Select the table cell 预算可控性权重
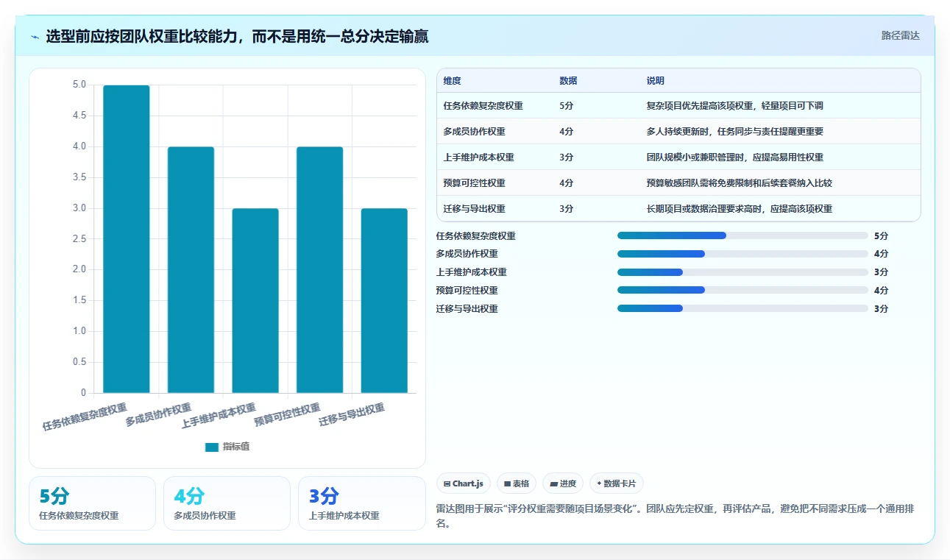This screenshot has height=560, width=950. (x=474, y=183)
